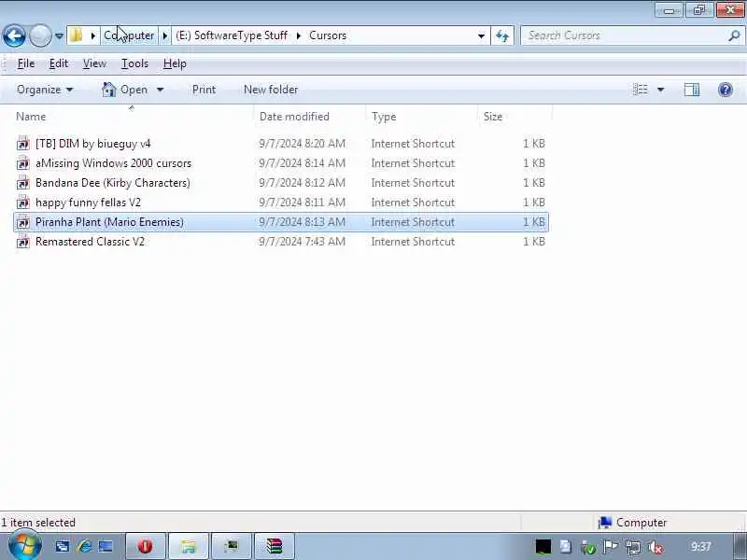Refresh the Cursors folder view
This screenshot has height=560, width=747.
502,35
